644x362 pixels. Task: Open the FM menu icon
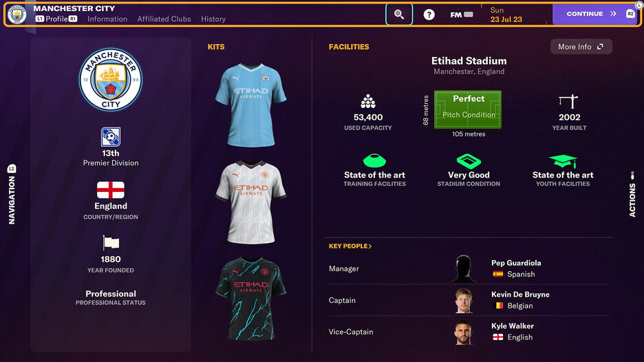pos(461,14)
